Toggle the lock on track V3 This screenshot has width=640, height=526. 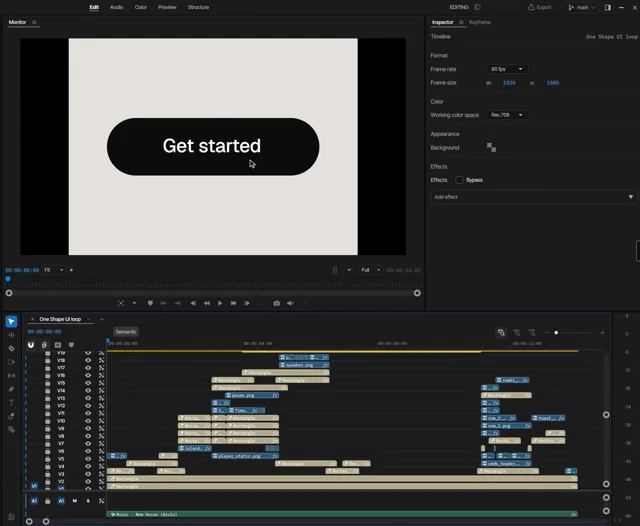coord(48,474)
